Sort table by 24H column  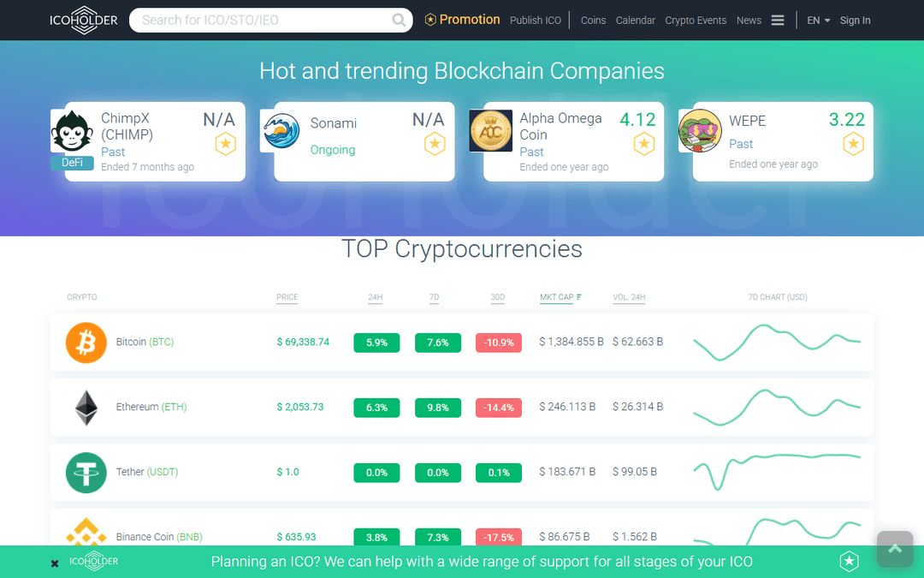click(376, 297)
